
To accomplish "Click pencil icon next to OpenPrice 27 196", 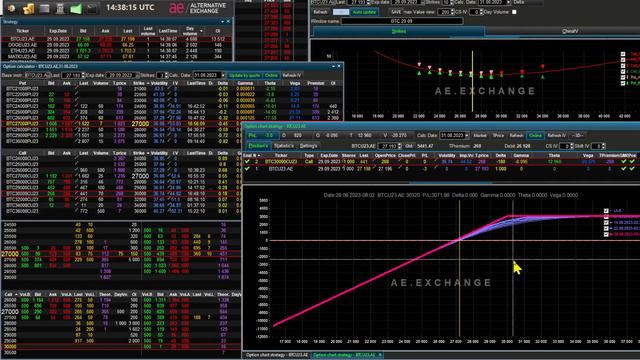I will [x=374, y=168].
